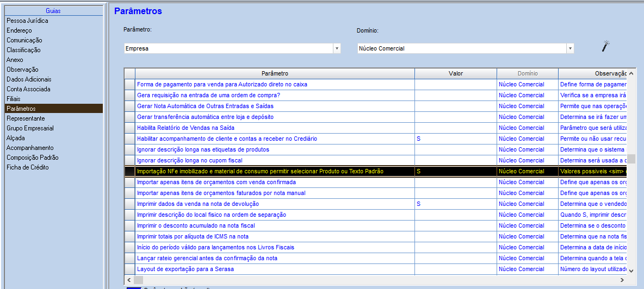Screen dimensions: 644x289
Task: Click Valor cell of Imprimir dados da venda row
Action: point(455,204)
